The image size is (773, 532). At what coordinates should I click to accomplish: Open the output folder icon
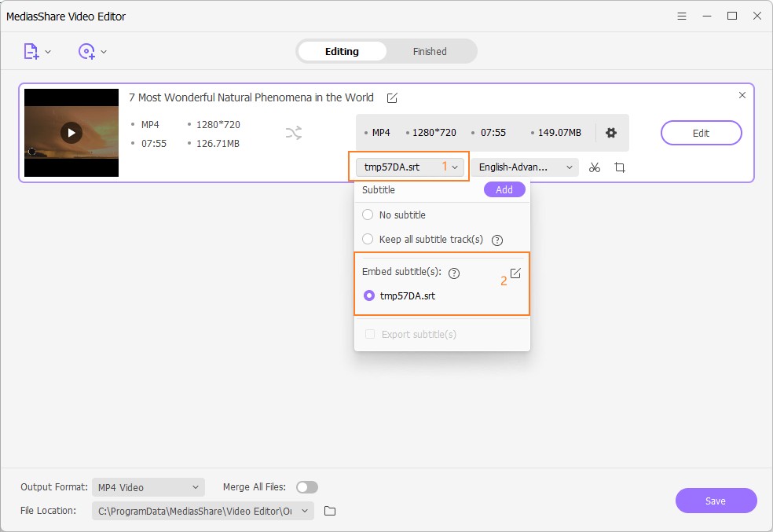[330, 511]
